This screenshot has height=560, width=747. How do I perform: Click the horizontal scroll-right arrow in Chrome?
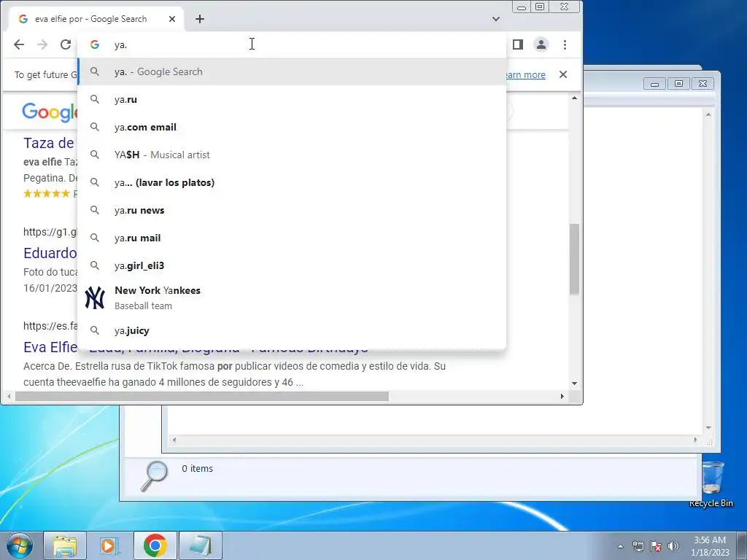click(562, 396)
